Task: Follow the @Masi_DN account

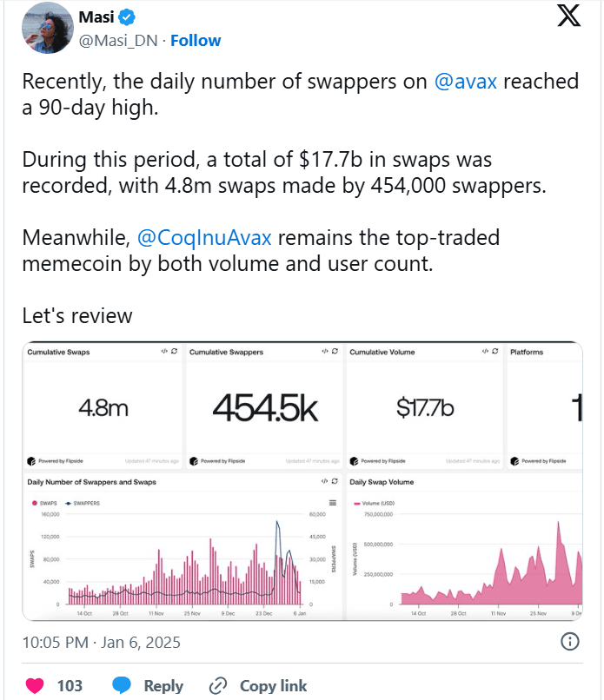Action: [x=196, y=40]
